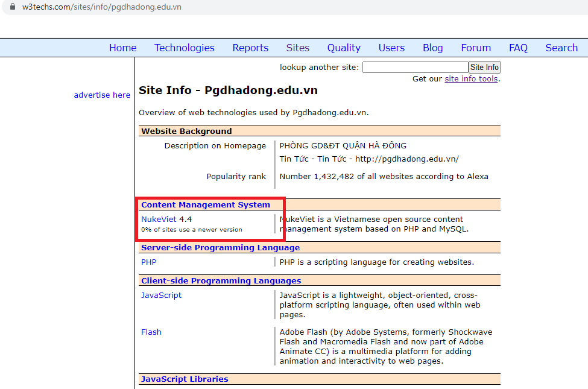Open the NukeViet technology link
588x389 pixels.
tap(159, 219)
